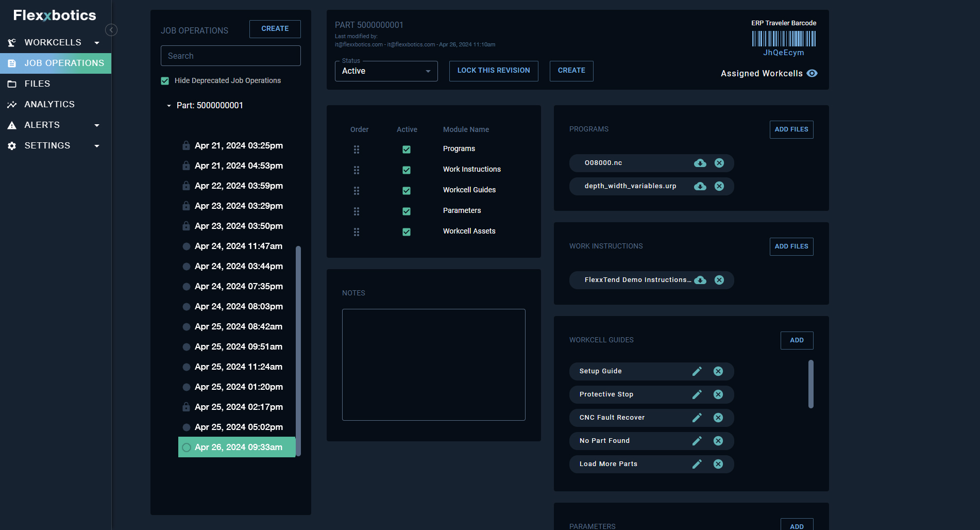Download the O08000.nc program file
This screenshot has width=980, height=530.
700,163
